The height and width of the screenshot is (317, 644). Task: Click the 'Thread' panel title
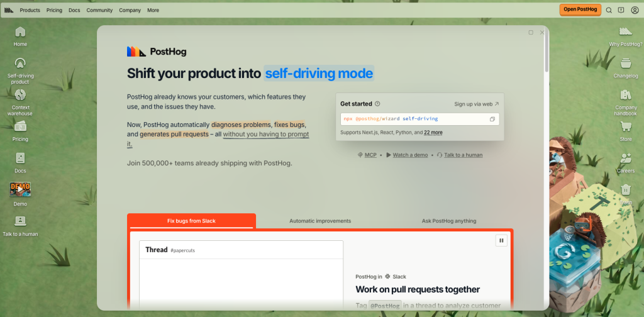click(157, 250)
